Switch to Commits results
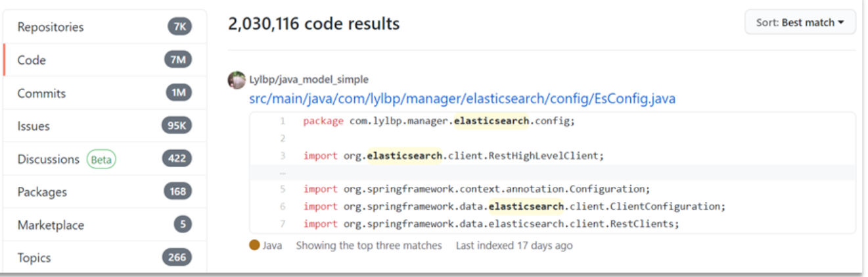868x277 pixels. click(x=41, y=93)
